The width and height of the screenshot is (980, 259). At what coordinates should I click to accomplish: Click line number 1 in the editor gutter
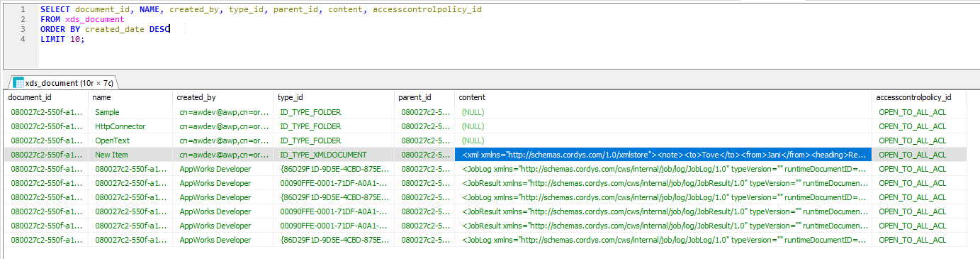click(23, 9)
